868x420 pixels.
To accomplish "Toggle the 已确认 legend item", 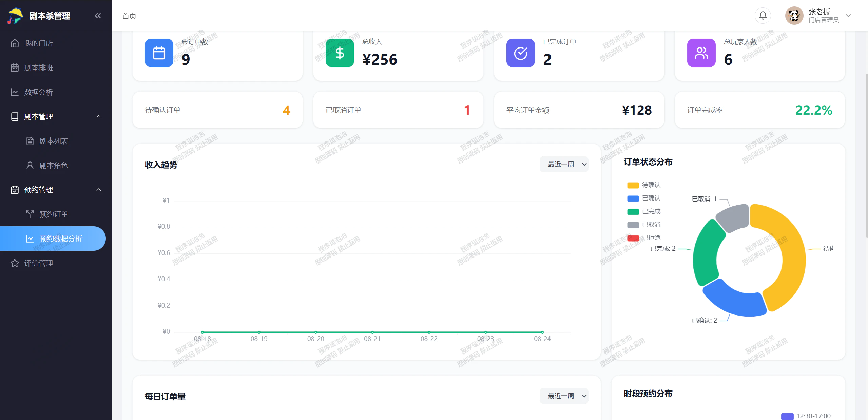I will tap(644, 198).
